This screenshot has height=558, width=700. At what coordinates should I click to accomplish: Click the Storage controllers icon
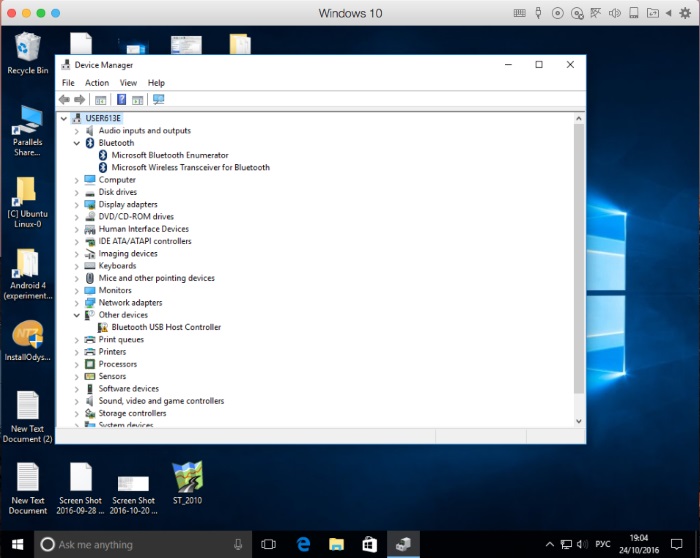[90, 413]
